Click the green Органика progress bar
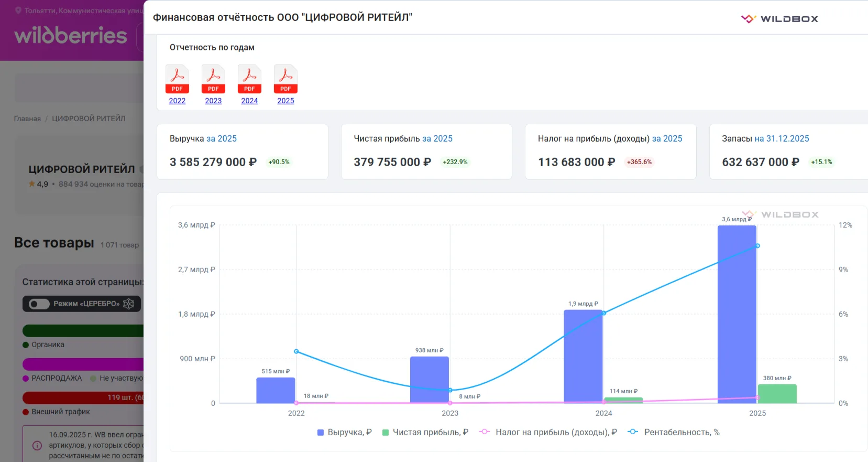The width and height of the screenshot is (868, 462). click(x=83, y=331)
